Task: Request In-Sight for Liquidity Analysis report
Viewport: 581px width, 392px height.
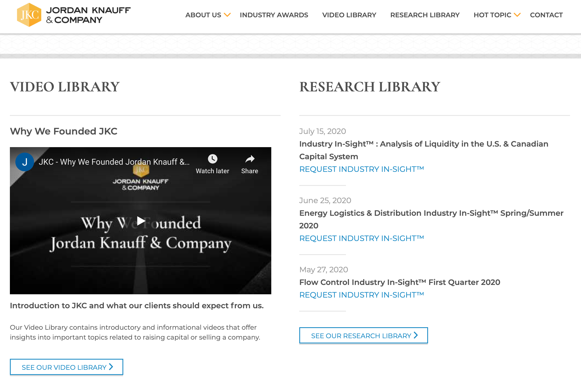Action: (362, 169)
